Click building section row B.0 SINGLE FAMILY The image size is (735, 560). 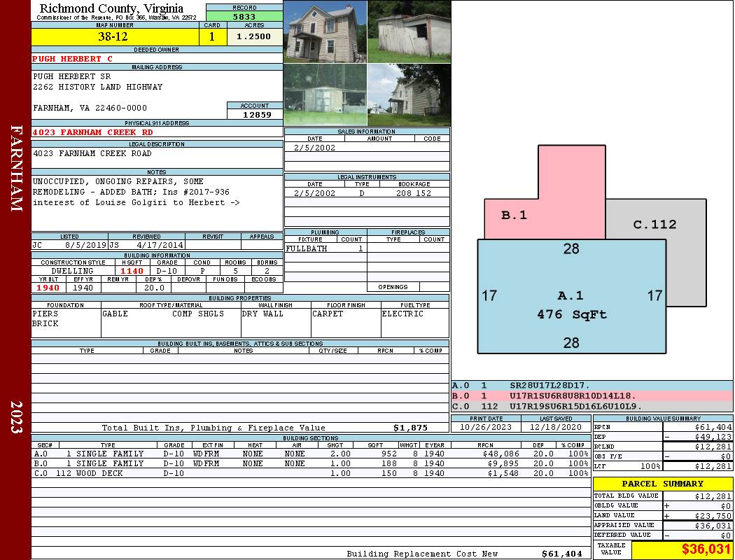pos(310,463)
